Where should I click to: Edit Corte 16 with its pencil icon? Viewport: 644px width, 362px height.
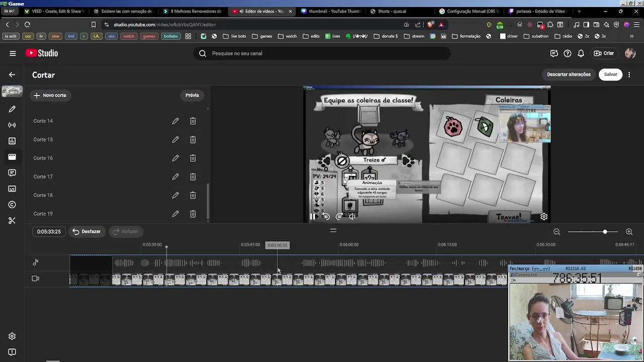point(175,158)
